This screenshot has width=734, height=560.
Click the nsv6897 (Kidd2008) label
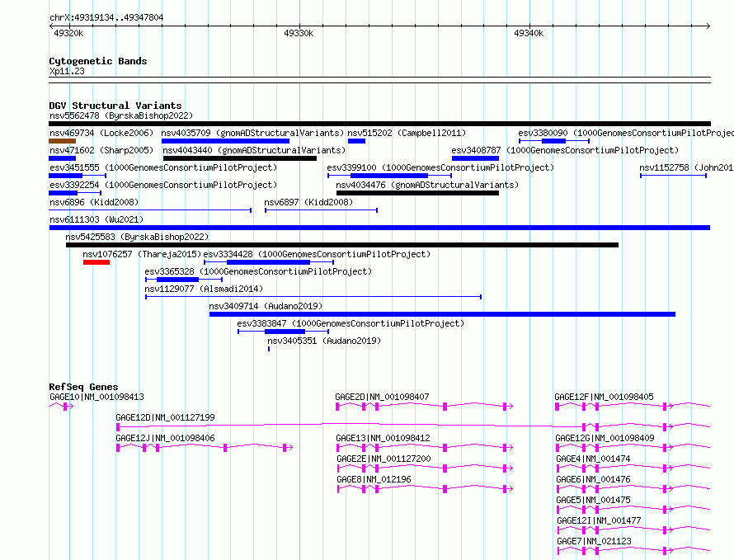click(x=308, y=202)
